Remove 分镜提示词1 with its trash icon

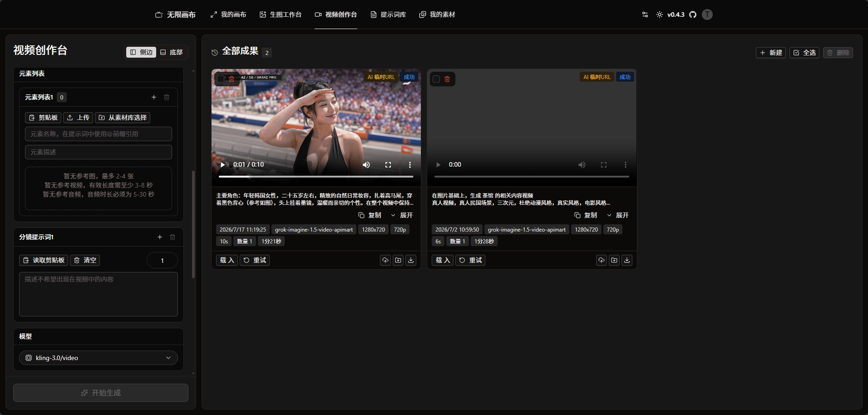[x=173, y=237]
